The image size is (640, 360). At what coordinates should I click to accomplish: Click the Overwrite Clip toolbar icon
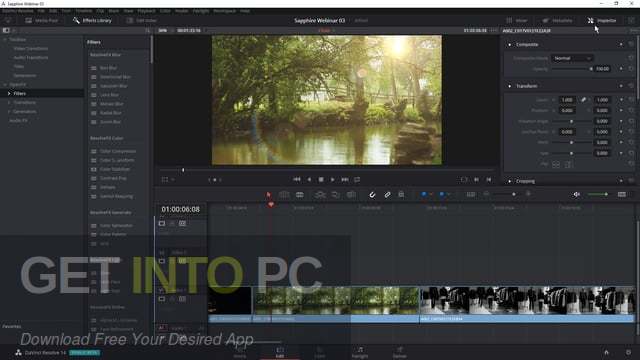click(336, 195)
